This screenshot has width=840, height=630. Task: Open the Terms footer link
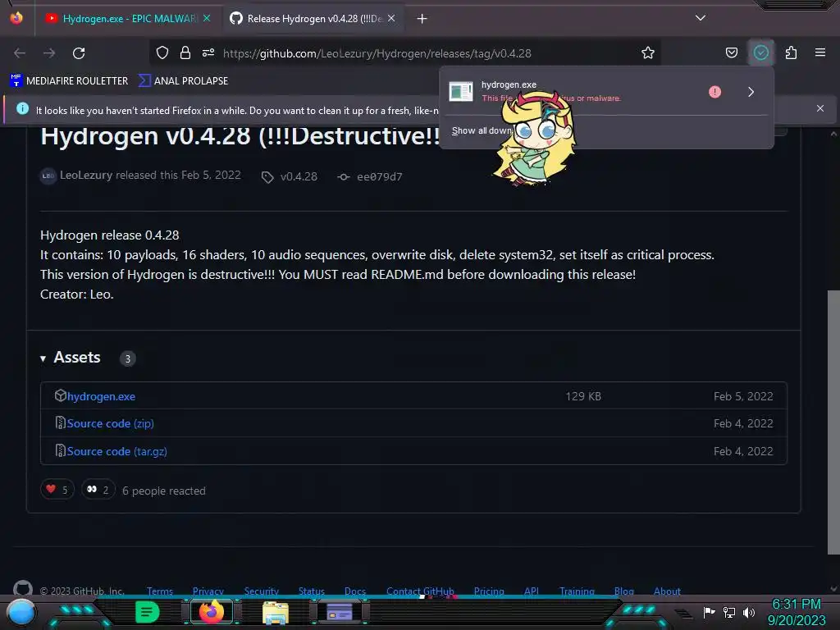pos(160,591)
